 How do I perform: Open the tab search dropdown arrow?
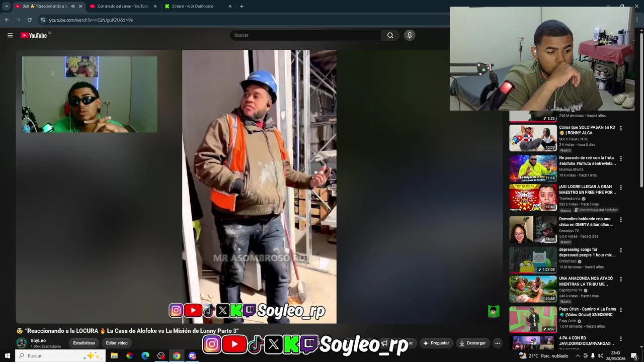pyautogui.click(x=6, y=6)
